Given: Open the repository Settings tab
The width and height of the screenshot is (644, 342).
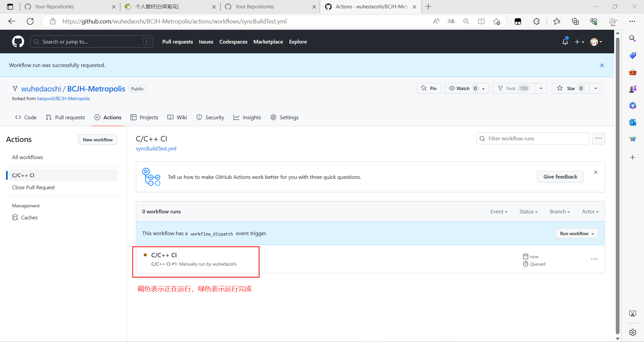Looking at the screenshot, I should point(284,117).
